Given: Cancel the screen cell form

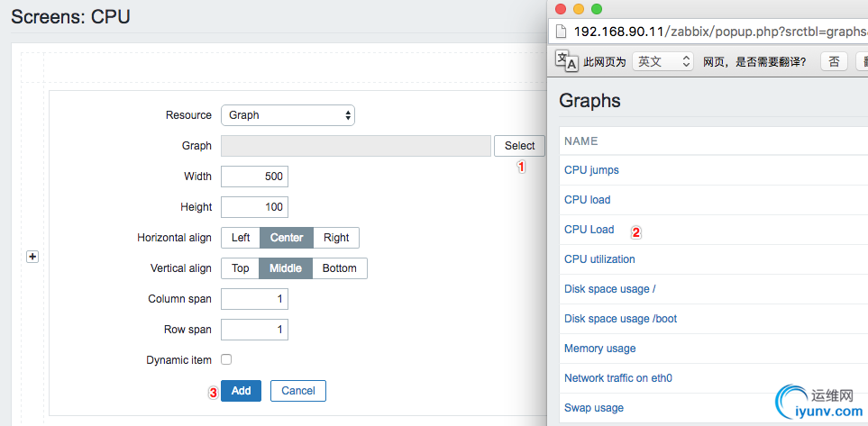Looking at the screenshot, I should 298,391.
